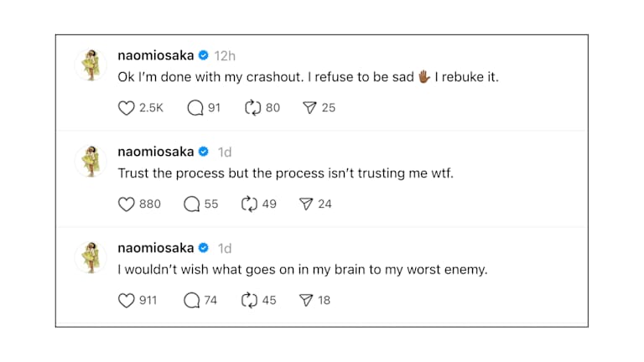Repost the "Trust the process" post

point(247,204)
